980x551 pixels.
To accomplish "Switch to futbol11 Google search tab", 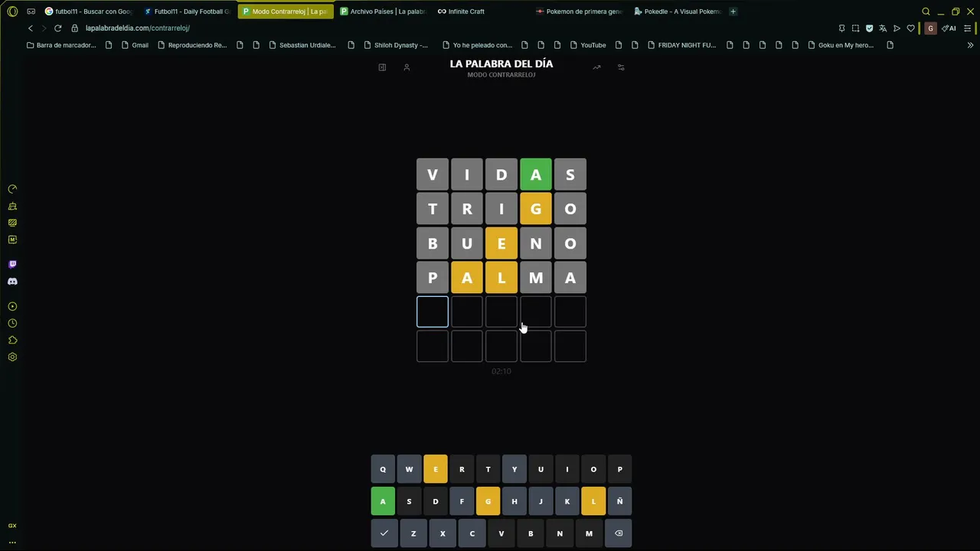I will [x=89, y=11].
